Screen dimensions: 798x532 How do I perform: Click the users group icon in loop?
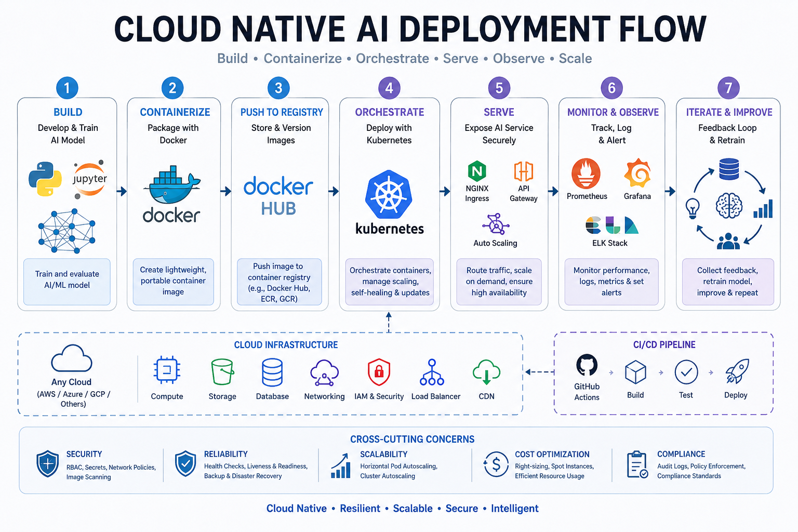point(728,242)
